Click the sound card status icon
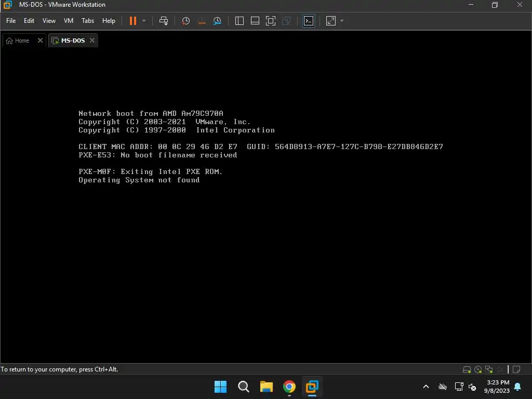 click(500, 369)
